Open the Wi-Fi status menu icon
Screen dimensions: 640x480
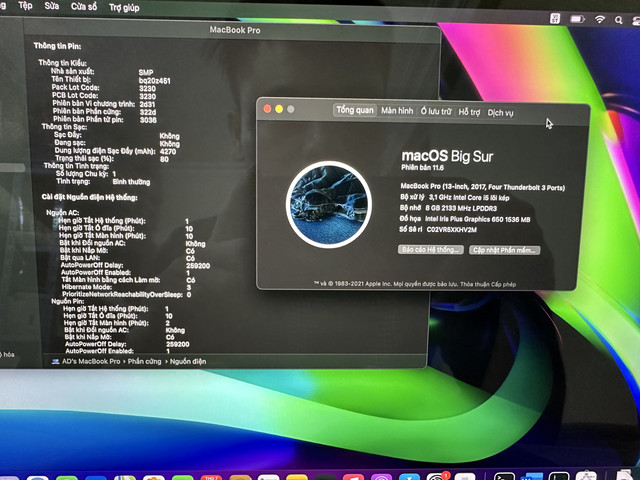599,19
